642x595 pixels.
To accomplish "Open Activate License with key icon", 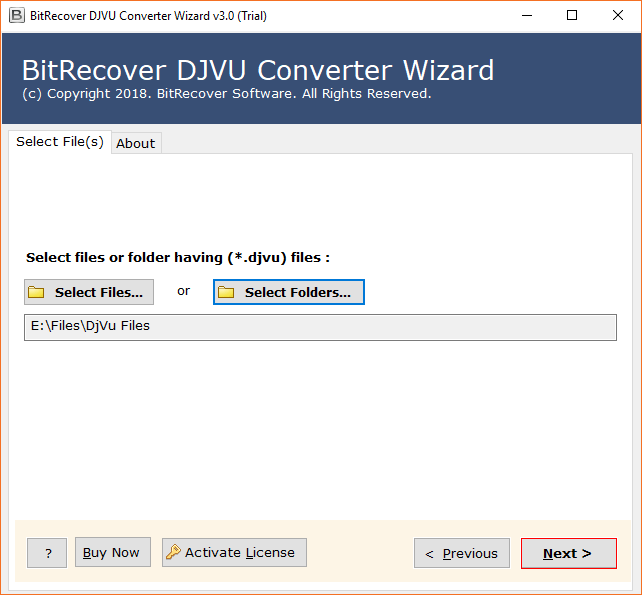I will (x=234, y=552).
